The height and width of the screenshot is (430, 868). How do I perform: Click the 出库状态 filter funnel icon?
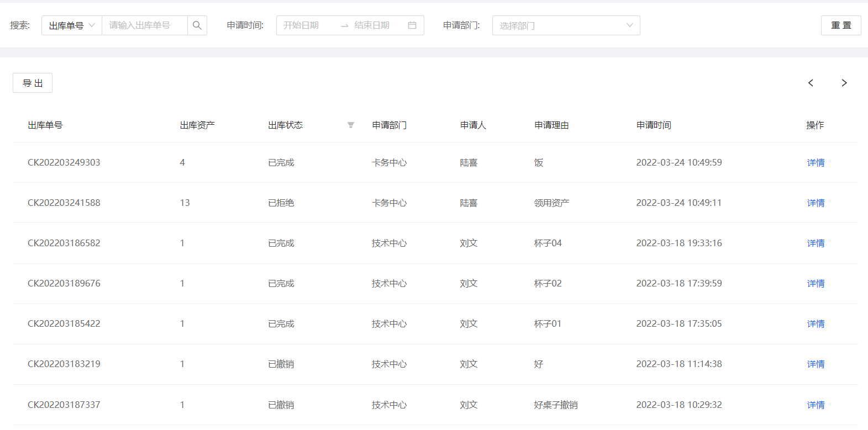(351, 125)
